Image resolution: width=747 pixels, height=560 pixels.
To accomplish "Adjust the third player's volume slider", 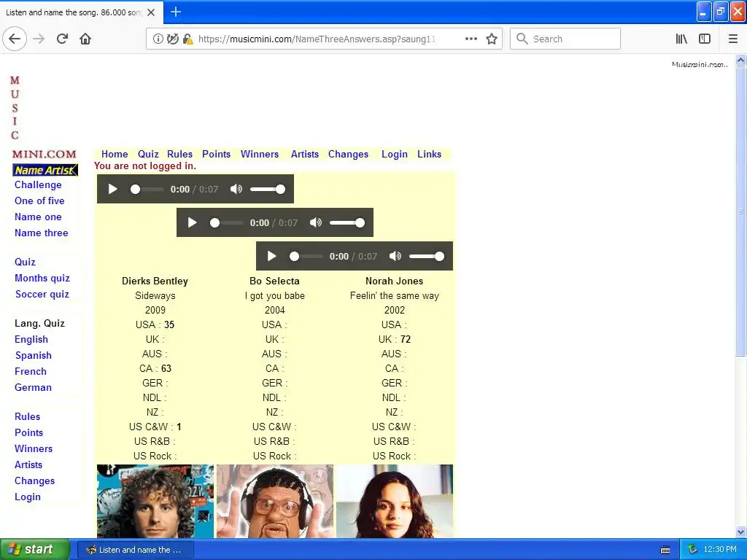I will (x=426, y=256).
